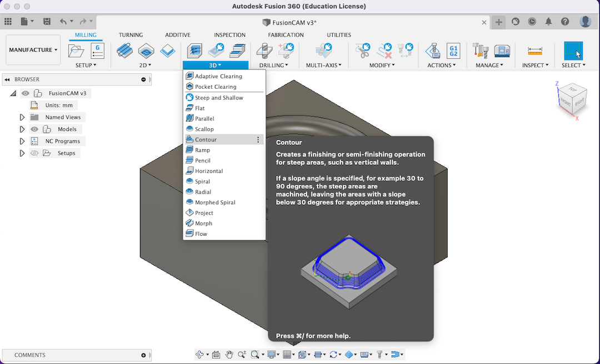The height and width of the screenshot is (364, 600).
Task: Click the Redo arrow
Action: 83,22
